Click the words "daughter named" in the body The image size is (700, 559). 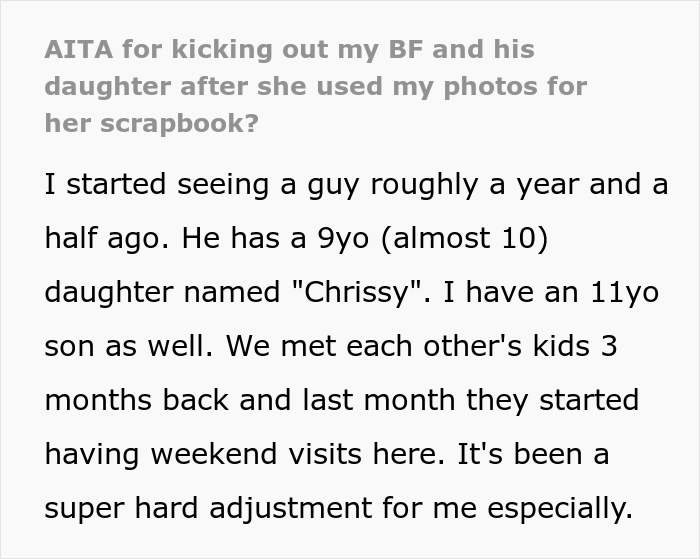tap(162, 292)
